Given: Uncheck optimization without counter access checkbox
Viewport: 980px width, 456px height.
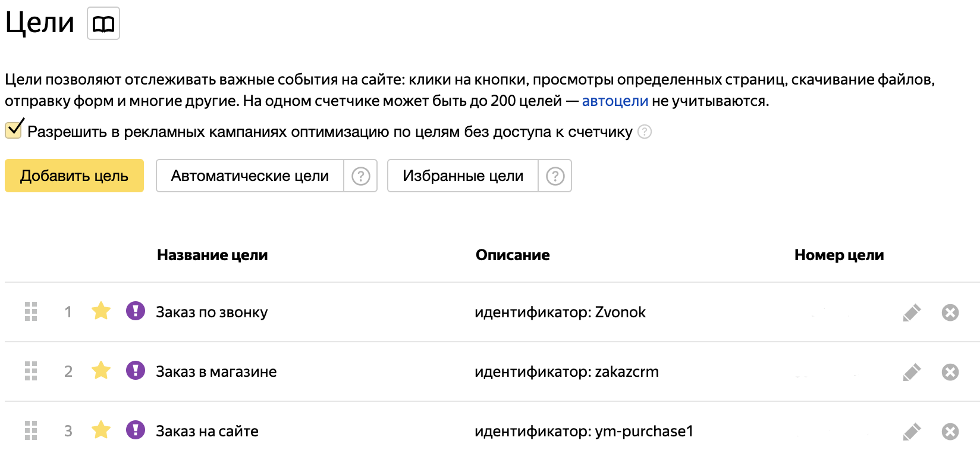Looking at the screenshot, I should 14,130.
